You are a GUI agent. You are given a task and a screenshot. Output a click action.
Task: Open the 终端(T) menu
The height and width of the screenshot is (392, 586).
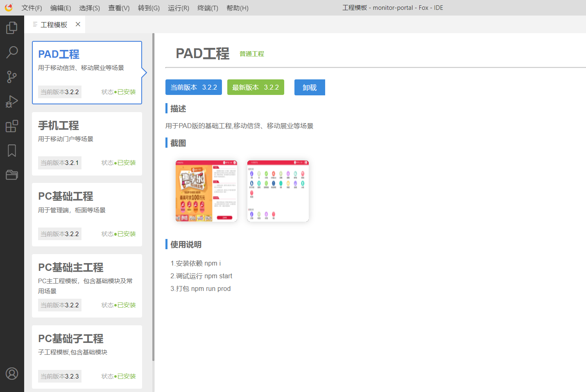(x=208, y=8)
